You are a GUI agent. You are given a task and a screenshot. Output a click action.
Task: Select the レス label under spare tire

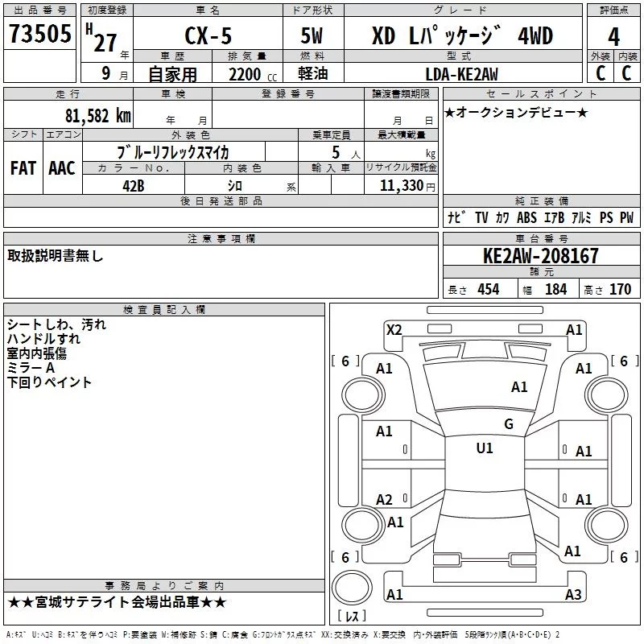point(351,617)
